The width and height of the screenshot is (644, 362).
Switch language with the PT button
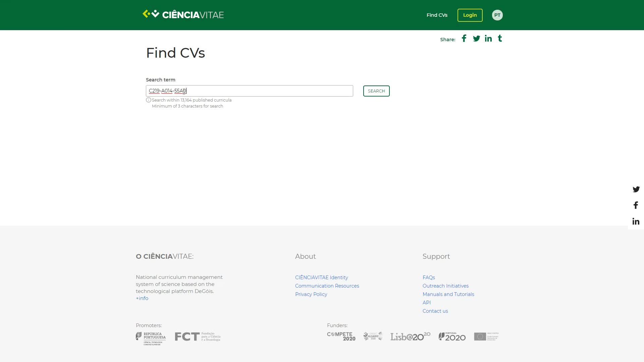coord(497,15)
